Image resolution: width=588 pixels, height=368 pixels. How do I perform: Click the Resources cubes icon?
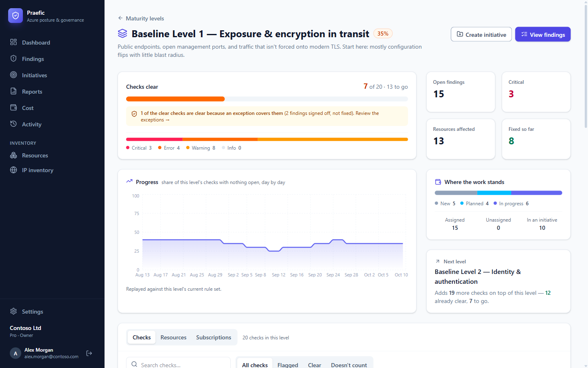pyautogui.click(x=13, y=155)
